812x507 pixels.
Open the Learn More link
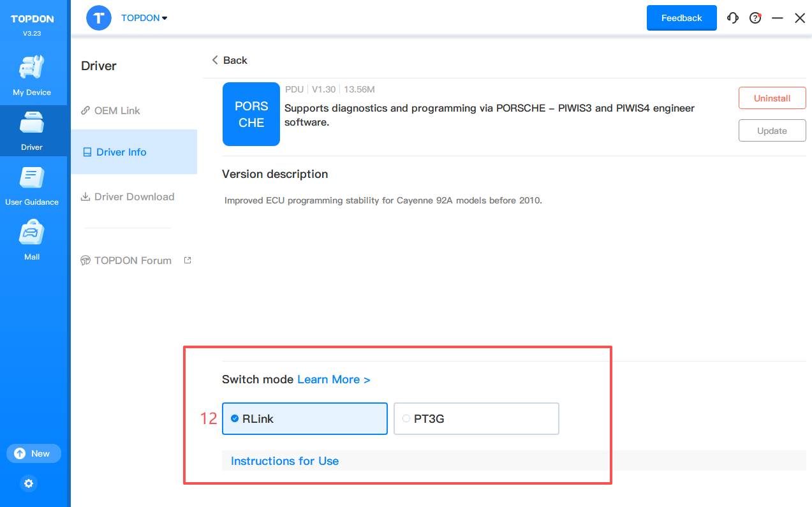point(334,379)
